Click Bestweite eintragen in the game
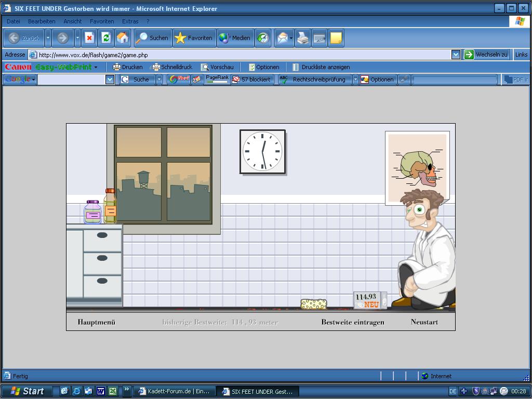Screen dimensions: 532x399 click(x=352, y=322)
